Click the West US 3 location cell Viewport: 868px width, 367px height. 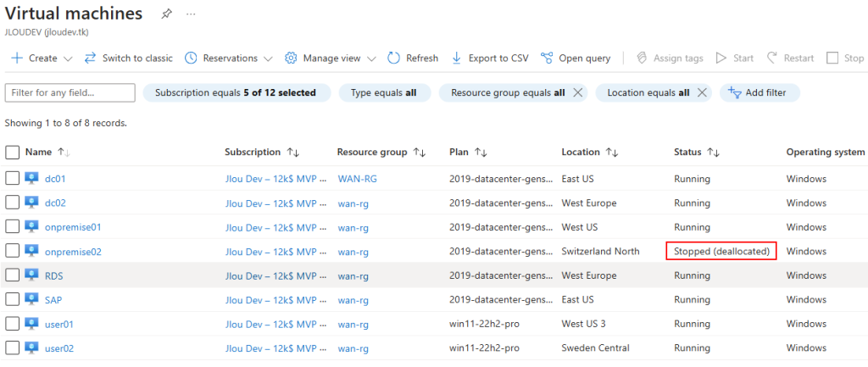[x=583, y=324]
